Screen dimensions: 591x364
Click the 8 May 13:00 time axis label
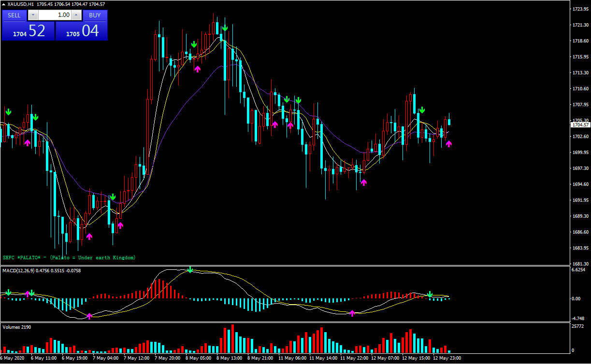tap(229, 358)
